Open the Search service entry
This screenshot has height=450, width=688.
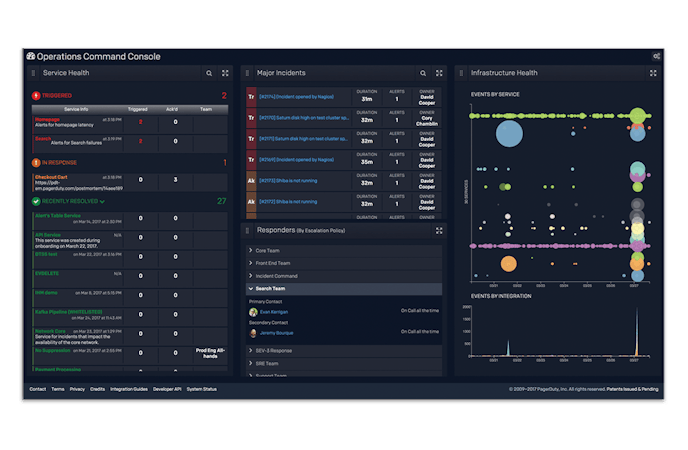43,139
